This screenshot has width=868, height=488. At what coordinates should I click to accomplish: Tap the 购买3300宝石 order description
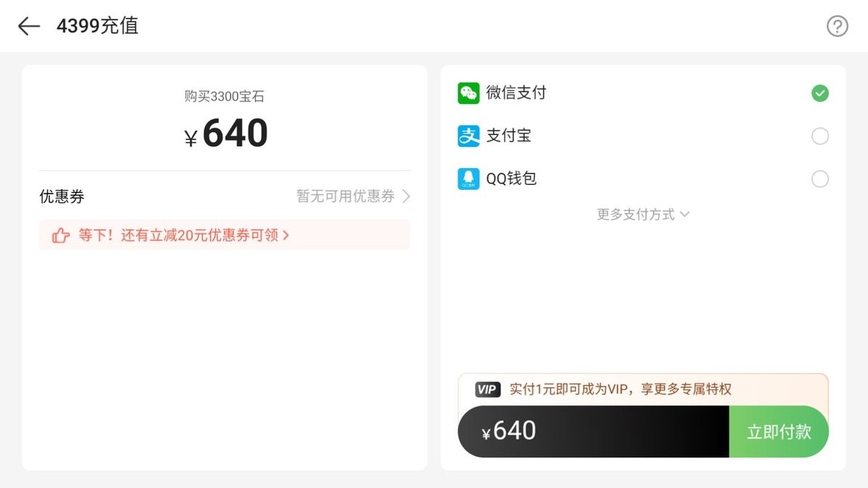224,96
